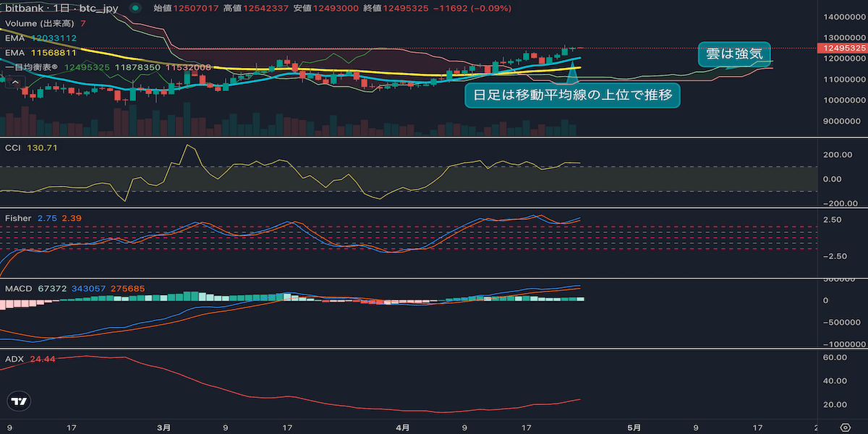Click the '雲は強気' callout annotation
Image resolution: width=868 pixels, height=434 pixels.
point(733,54)
